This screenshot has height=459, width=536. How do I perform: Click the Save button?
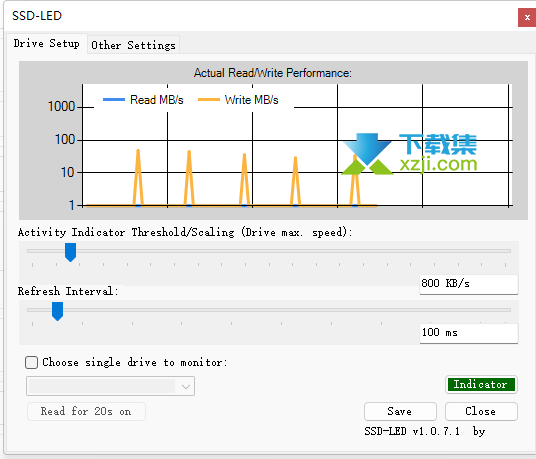(400, 411)
